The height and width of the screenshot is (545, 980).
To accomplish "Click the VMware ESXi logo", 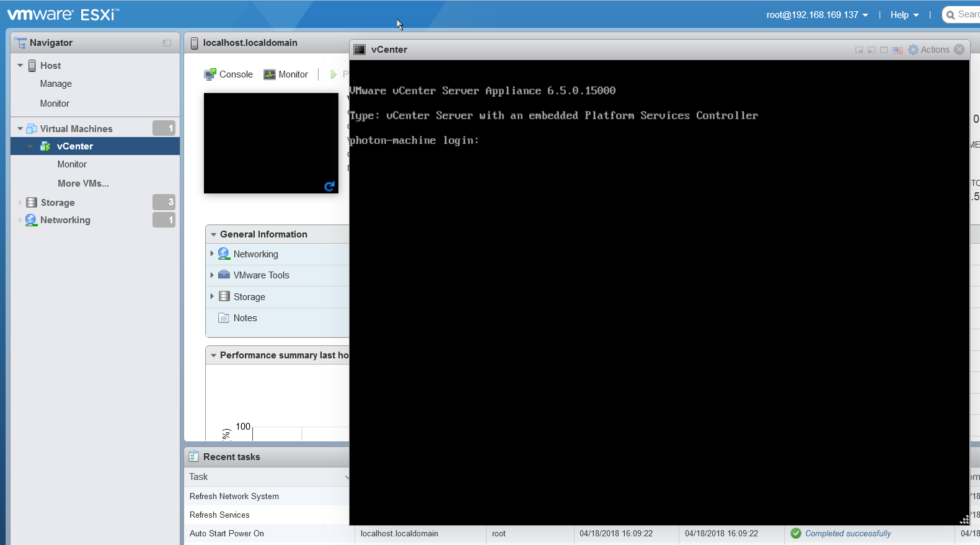I will pyautogui.click(x=63, y=14).
